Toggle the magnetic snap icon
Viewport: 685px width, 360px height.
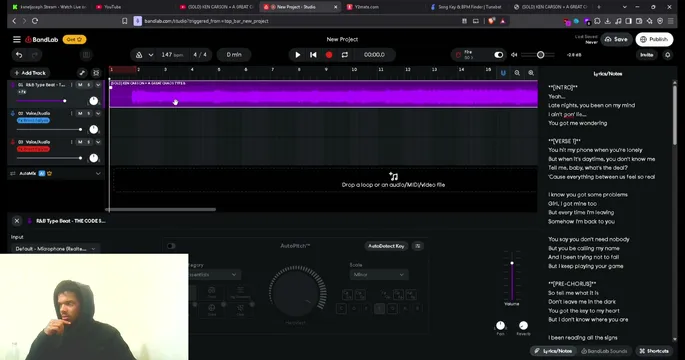tap(503, 73)
